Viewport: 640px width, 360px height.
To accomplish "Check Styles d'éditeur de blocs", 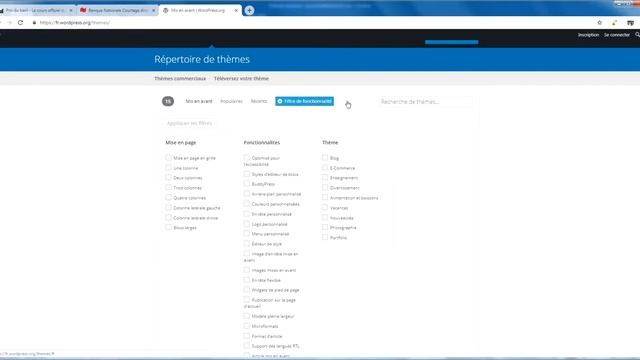I will click(247, 174).
